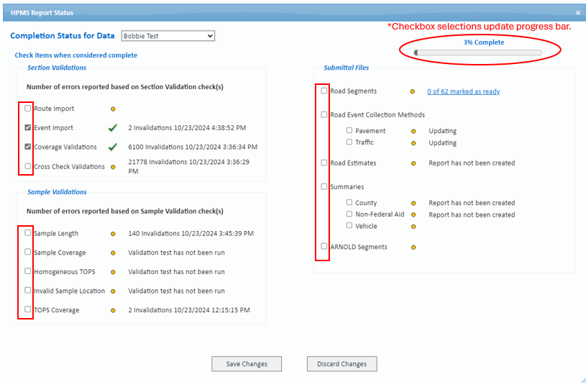The image size is (588, 390).
Task: Close the HPMS Report Status dialog
Action: [x=578, y=13]
